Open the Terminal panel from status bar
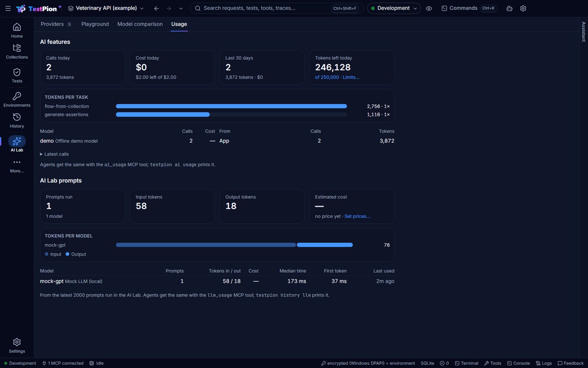This screenshot has width=588, height=368. pyautogui.click(x=467, y=363)
